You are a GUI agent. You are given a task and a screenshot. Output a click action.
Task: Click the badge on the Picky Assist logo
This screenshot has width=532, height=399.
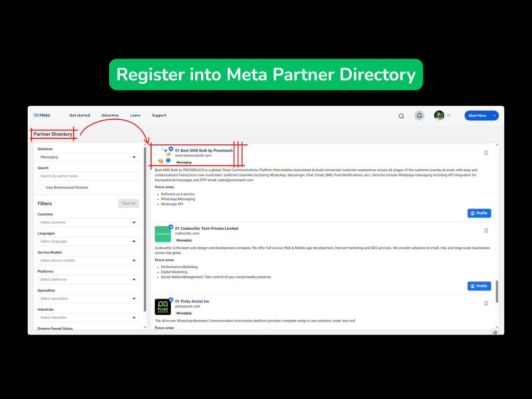click(x=171, y=300)
